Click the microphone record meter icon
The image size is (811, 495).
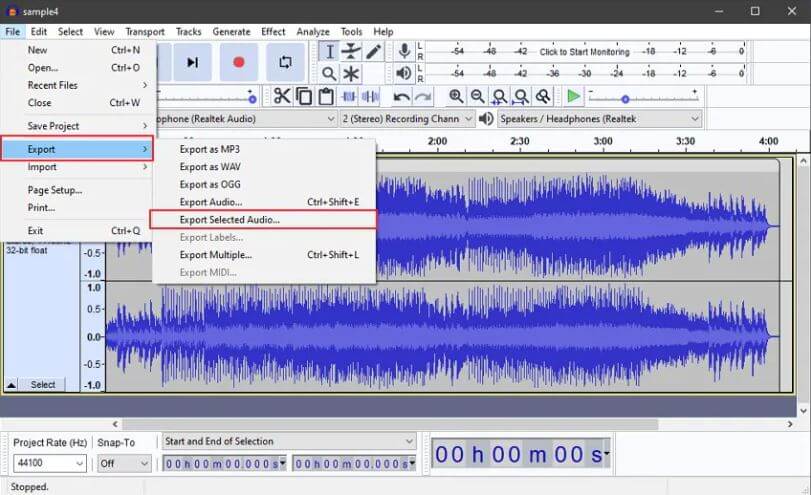[x=404, y=51]
